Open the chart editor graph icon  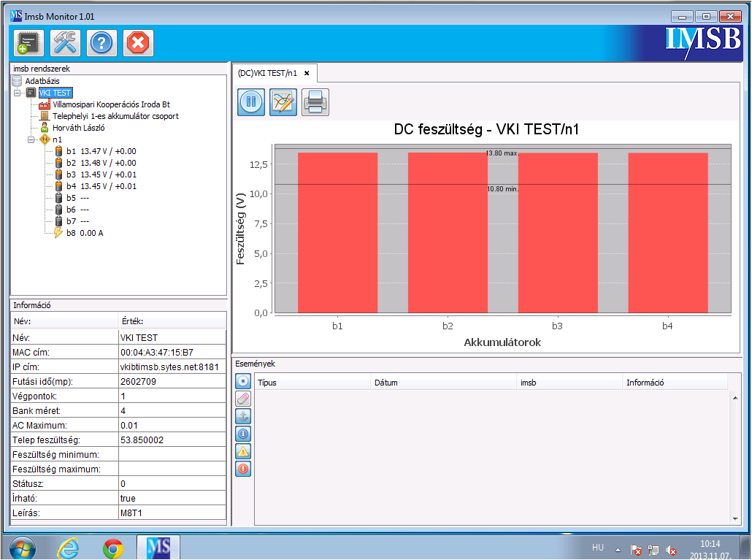pos(283,101)
